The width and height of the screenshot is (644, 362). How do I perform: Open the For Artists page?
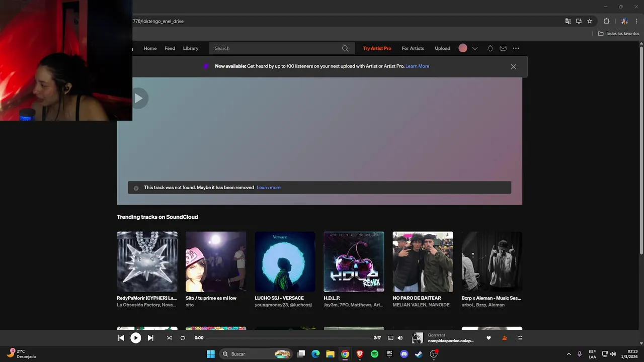tap(413, 48)
